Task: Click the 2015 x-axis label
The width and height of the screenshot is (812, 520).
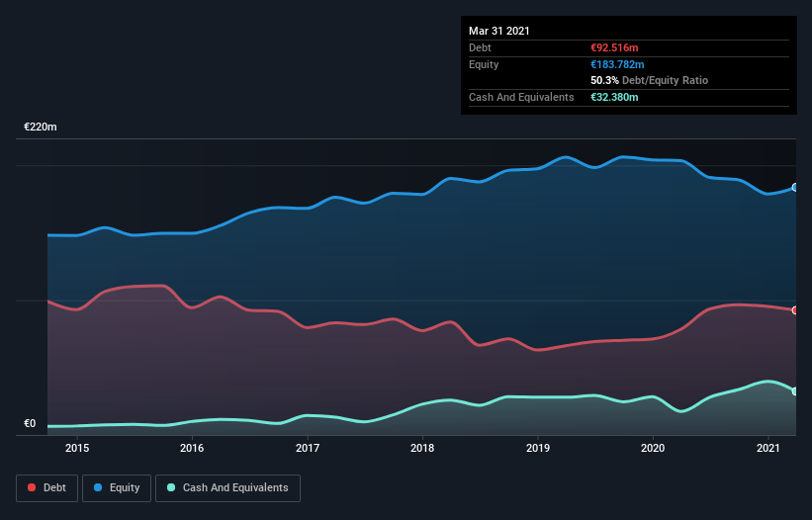Action: (x=77, y=448)
